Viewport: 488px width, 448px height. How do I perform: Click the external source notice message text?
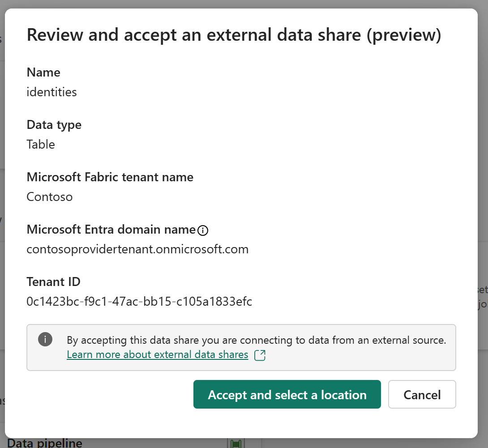point(256,340)
